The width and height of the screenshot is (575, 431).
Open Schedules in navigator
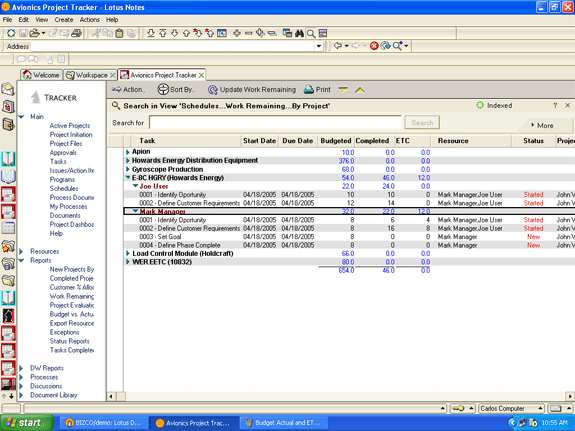(64, 189)
